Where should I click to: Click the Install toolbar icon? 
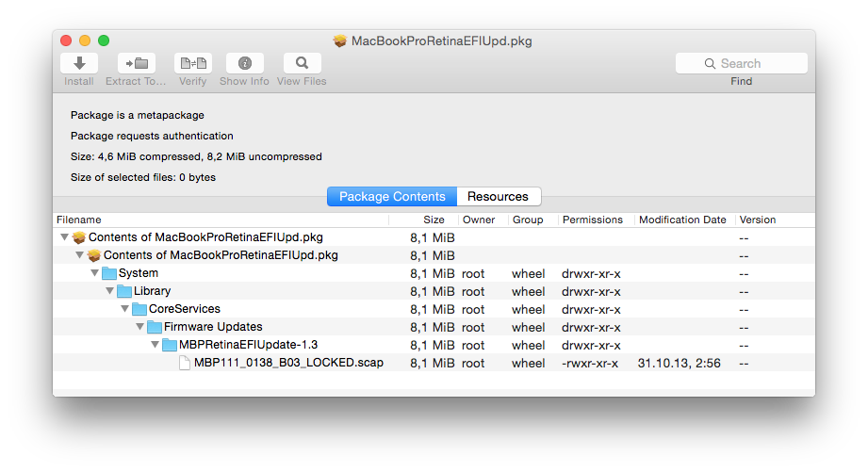pos(79,63)
